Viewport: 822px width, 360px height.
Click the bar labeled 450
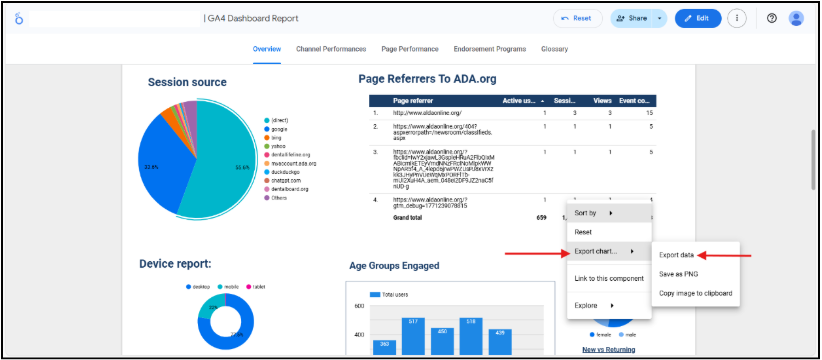[x=442, y=342]
